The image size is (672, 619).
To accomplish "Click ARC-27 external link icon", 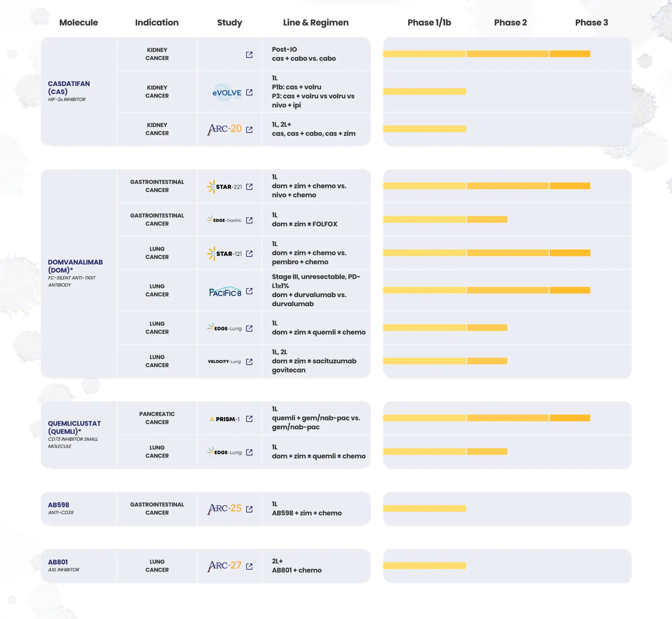I will coord(249,567).
